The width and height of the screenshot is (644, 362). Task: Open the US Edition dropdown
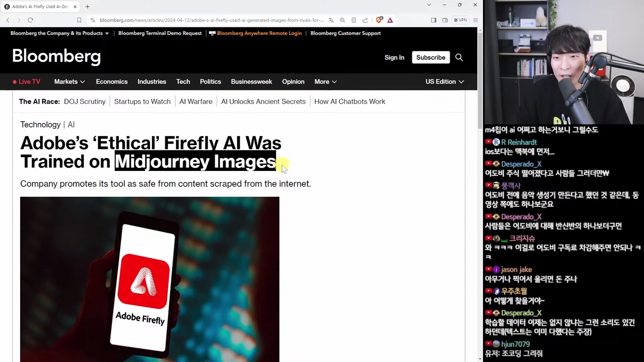(445, 82)
